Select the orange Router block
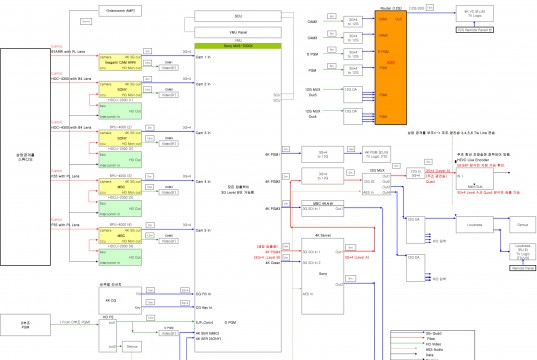This screenshot has width=537, height=360. coord(391,67)
